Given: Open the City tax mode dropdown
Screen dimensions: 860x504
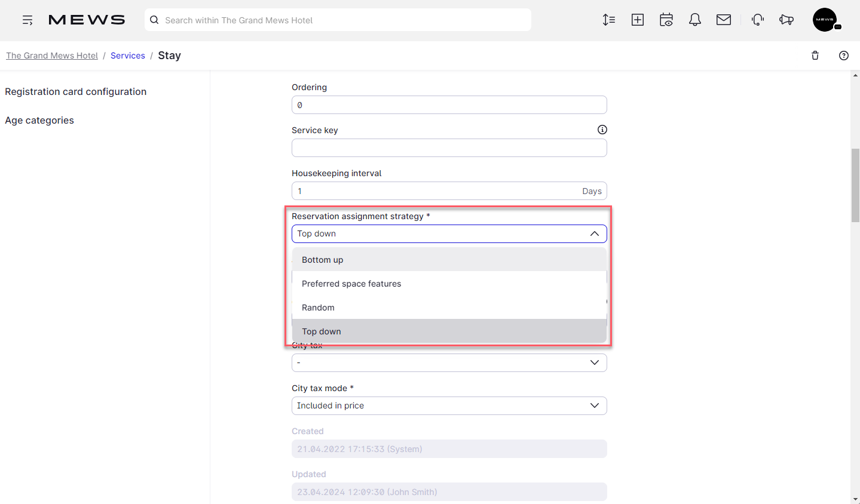Looking at the screenshot, I should 449,405.
